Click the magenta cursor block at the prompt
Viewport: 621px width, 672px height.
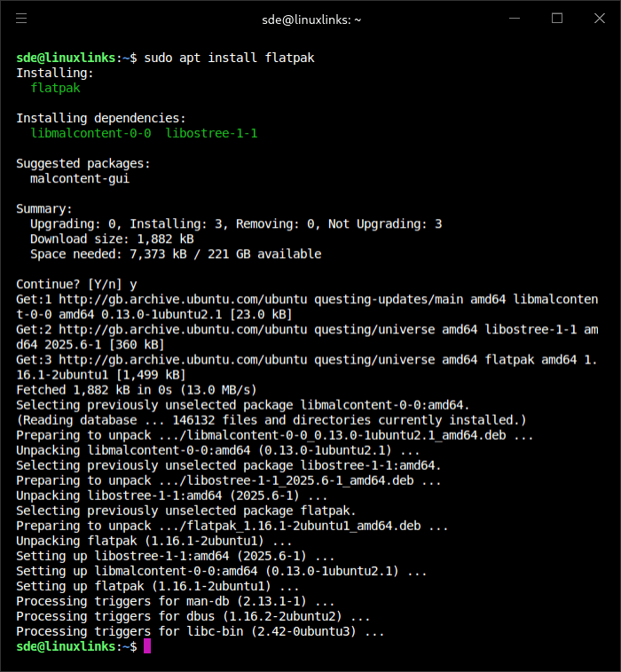tap(147, 646)
